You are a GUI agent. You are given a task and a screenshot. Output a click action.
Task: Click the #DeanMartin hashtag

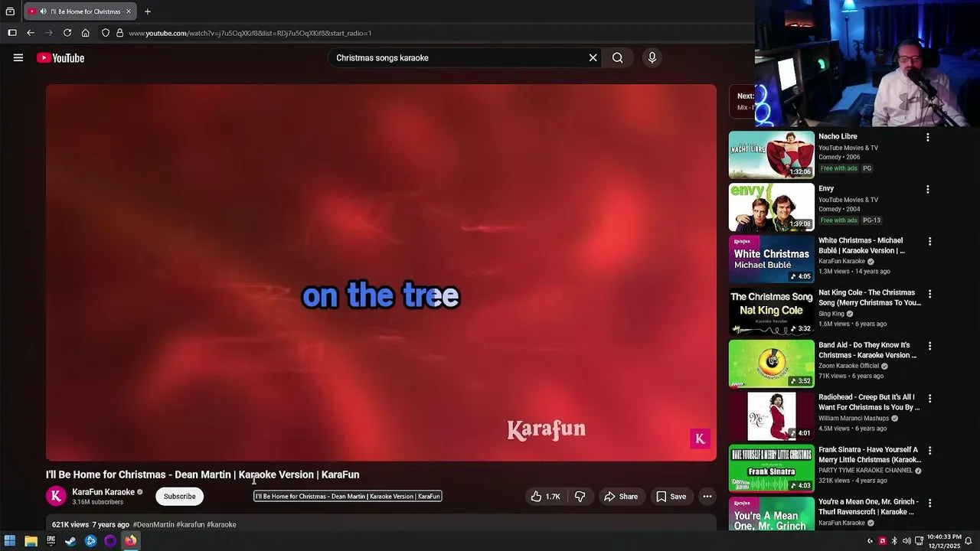point(153,525)
